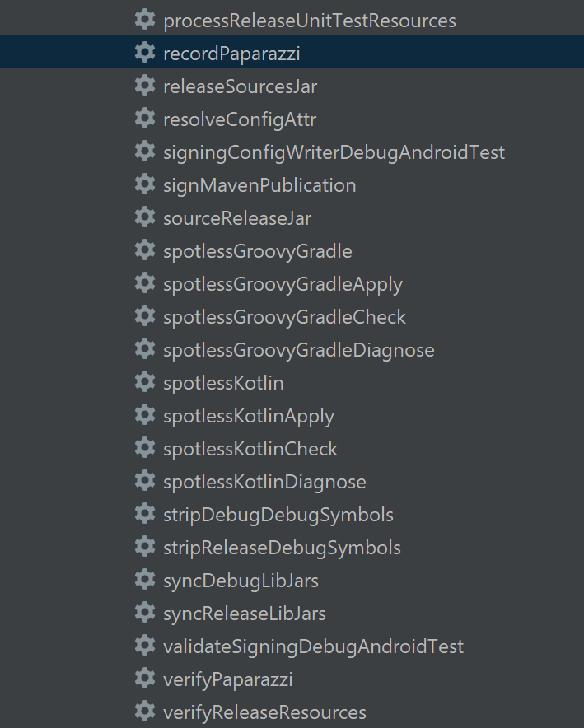Select the spotlessKotlinDiagnose task
This screenshot has height=728, width=584.
pyautogui.click(x=264, y=481)
